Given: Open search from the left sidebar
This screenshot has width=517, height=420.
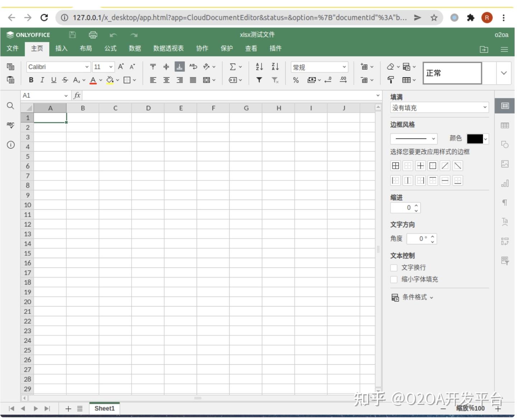Looking at the screenshot, I should [10, 106].
